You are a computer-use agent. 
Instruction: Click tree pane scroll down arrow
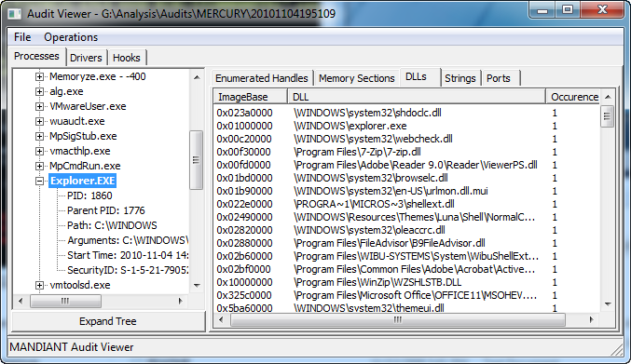click(197, 286)
